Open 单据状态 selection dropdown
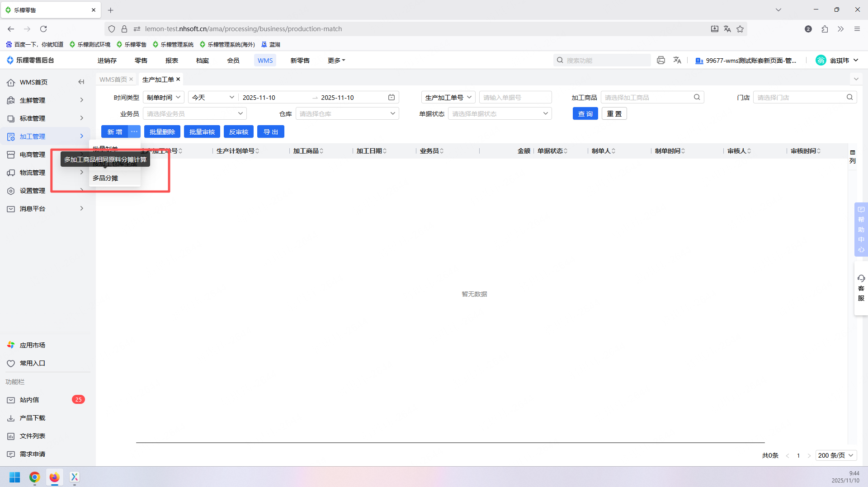Viewport: 868px width, 487px height. [500, 113]
